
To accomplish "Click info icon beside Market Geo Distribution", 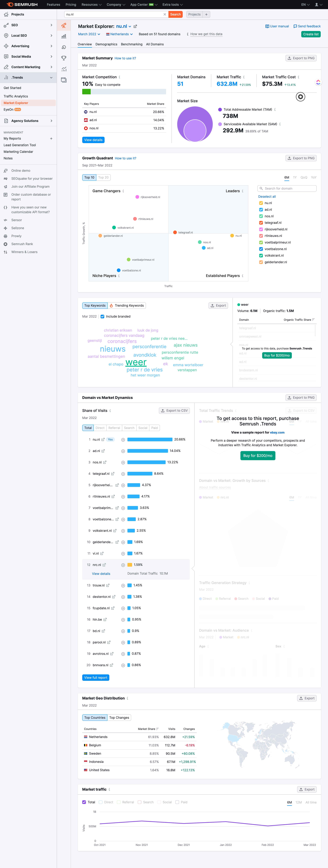I will click(127, 698).
